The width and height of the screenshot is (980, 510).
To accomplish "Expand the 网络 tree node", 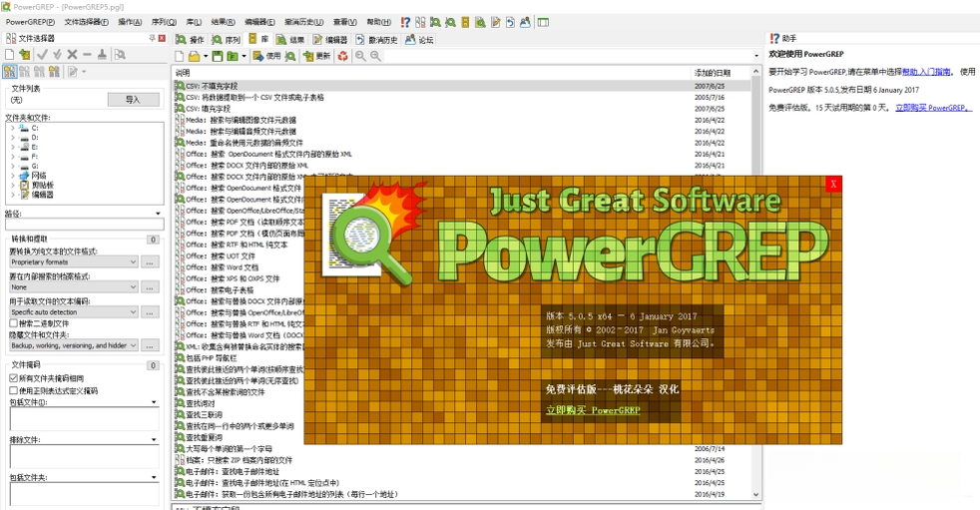I will [13, 176].
